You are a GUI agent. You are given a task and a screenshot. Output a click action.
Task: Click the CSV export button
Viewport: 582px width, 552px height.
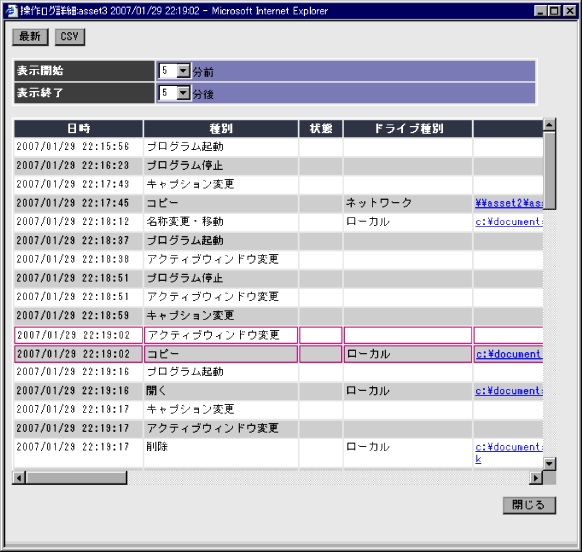[x=70, y=37]
